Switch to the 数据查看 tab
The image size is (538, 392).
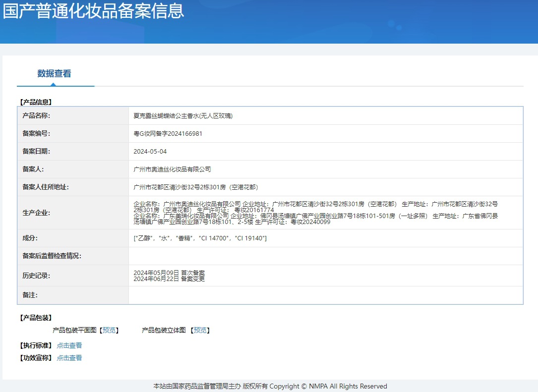point(55,73)
